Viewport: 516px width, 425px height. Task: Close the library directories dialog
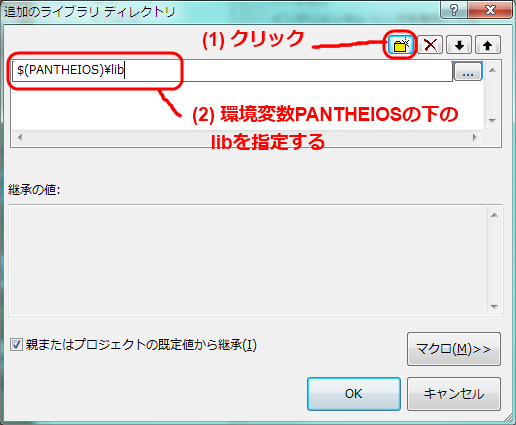(490, 10)
